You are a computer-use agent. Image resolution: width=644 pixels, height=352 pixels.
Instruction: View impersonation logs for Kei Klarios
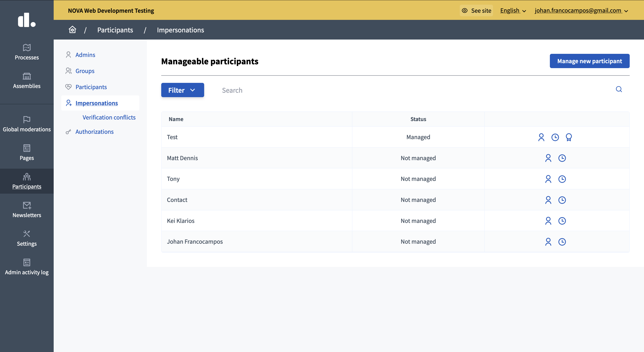[x=562, y=221]
